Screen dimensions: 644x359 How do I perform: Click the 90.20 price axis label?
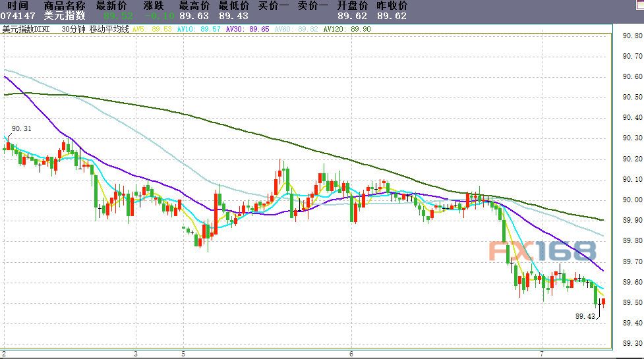pos(633,159)
